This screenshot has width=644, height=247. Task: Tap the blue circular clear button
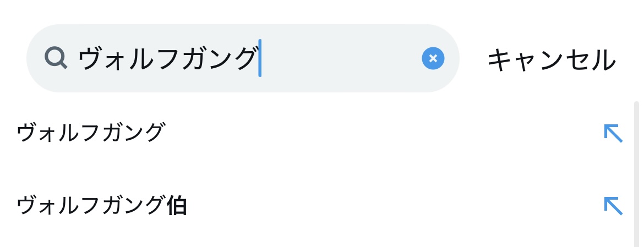click(433, 58)
